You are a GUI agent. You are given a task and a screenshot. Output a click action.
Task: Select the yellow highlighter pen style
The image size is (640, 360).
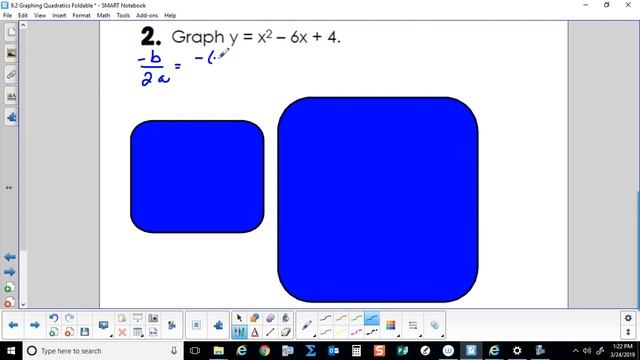pos(341,332)
